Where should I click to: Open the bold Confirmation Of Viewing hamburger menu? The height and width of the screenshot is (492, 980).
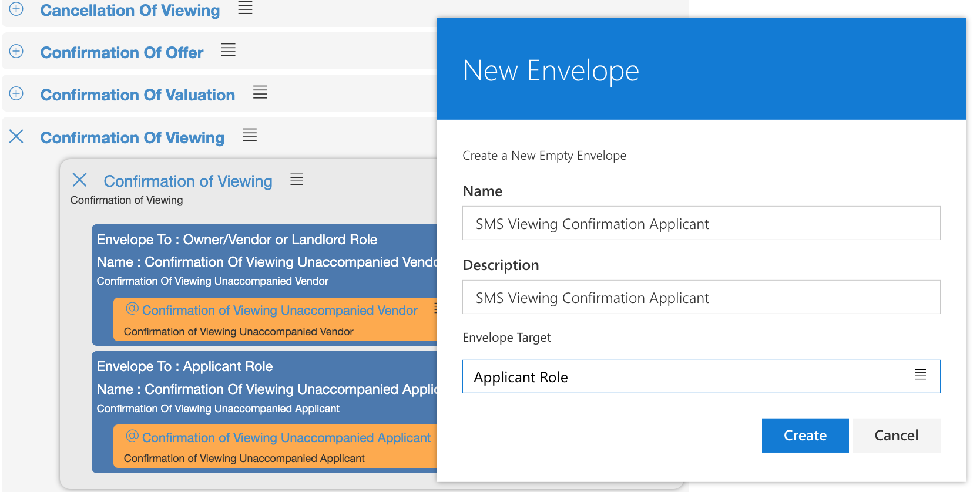250,135
